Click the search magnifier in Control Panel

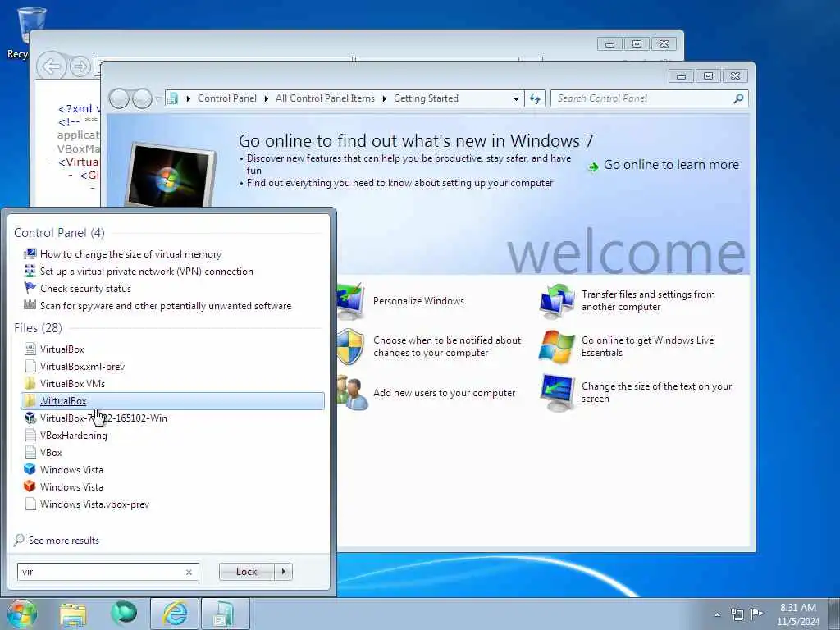[x=738, y=98]
